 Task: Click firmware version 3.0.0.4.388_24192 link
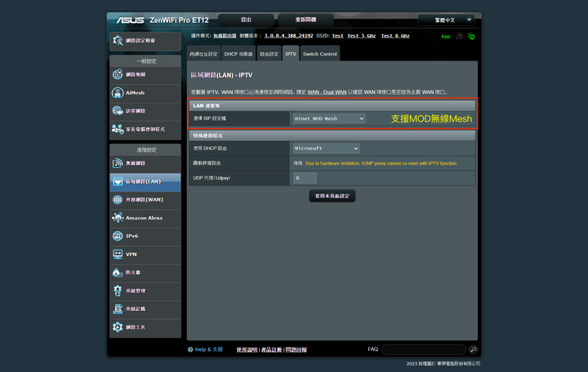click(x=289, y=36)
